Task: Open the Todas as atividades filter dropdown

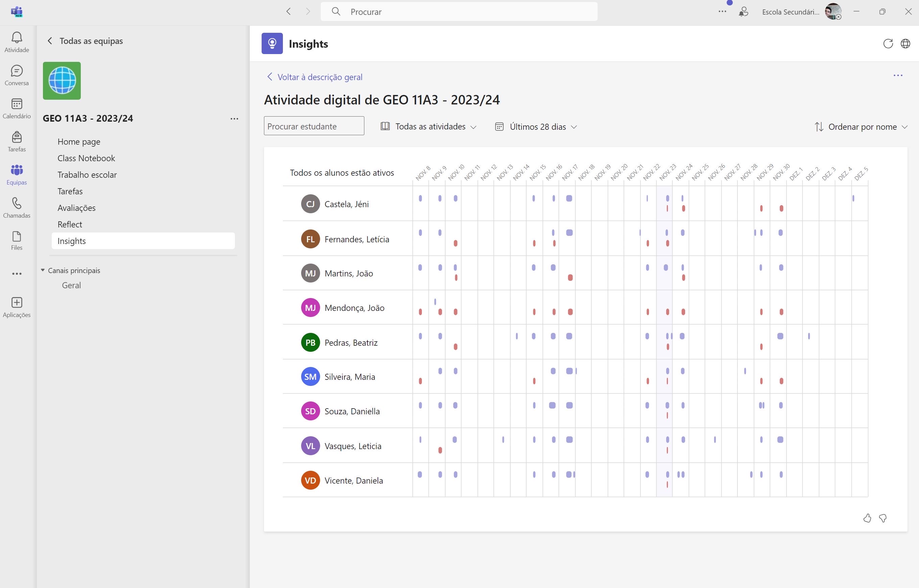Action: coord(428,126)
